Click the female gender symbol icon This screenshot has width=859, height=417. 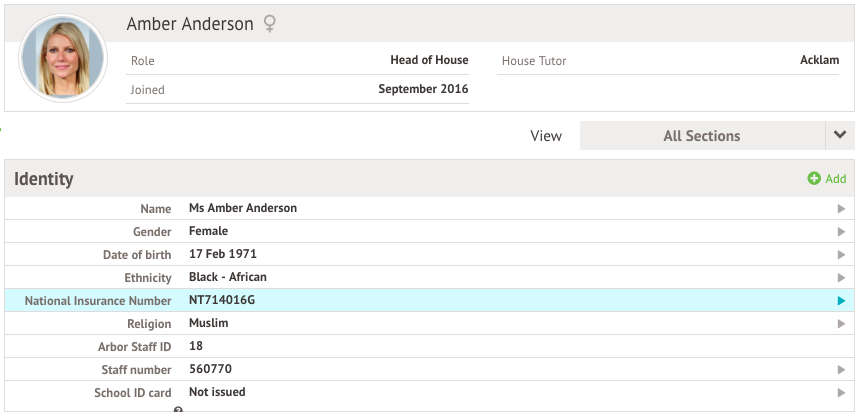click(270, 24)
